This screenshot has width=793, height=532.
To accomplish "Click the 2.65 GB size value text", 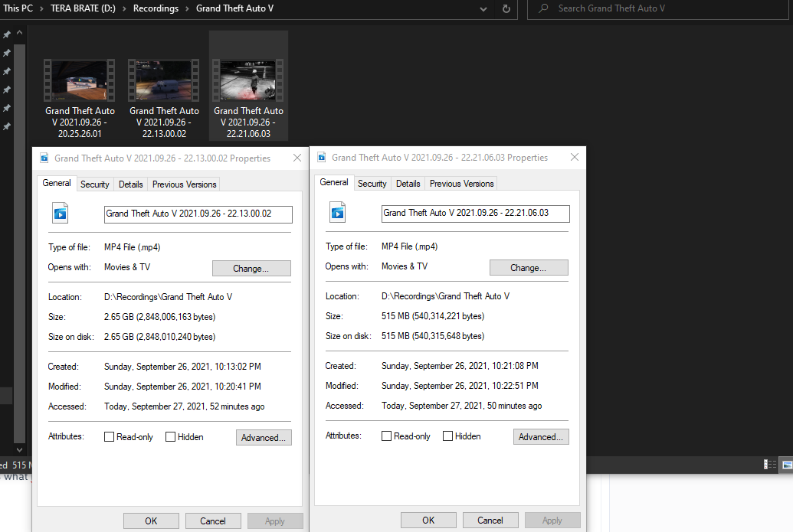I will click(160, 317).
